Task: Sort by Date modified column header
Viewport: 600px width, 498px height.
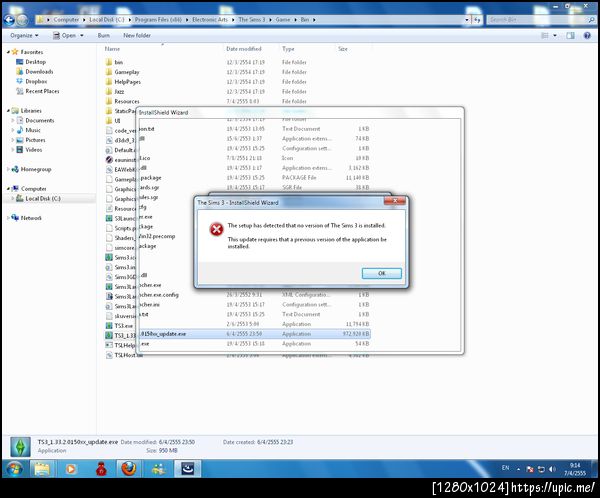Action: click(243, 49)
